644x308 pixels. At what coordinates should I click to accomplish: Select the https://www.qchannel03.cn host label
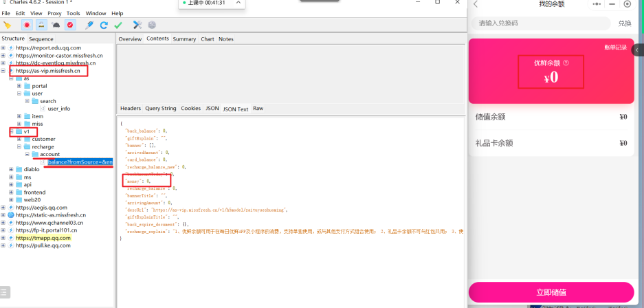(49, 223)
